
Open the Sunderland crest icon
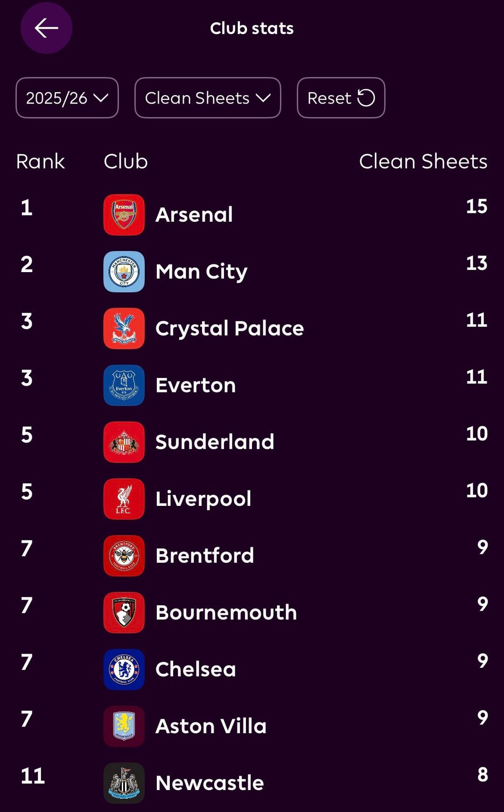pyautogui.click(x=124, y=442)
